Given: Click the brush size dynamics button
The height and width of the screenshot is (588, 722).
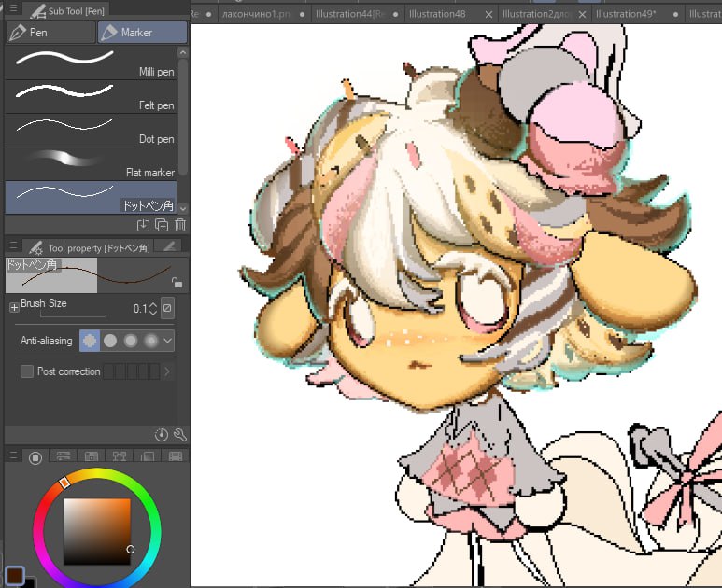Looking at the screenshot, I should pos(168,308).
